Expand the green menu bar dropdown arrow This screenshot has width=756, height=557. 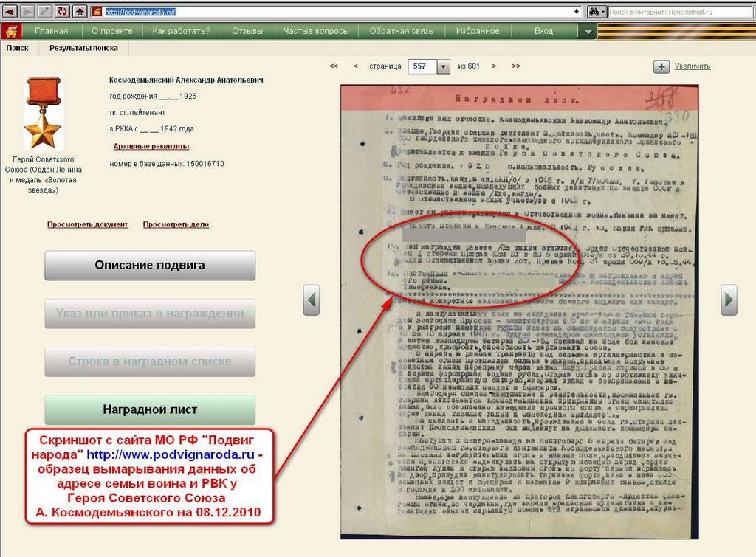click(587, 32)
